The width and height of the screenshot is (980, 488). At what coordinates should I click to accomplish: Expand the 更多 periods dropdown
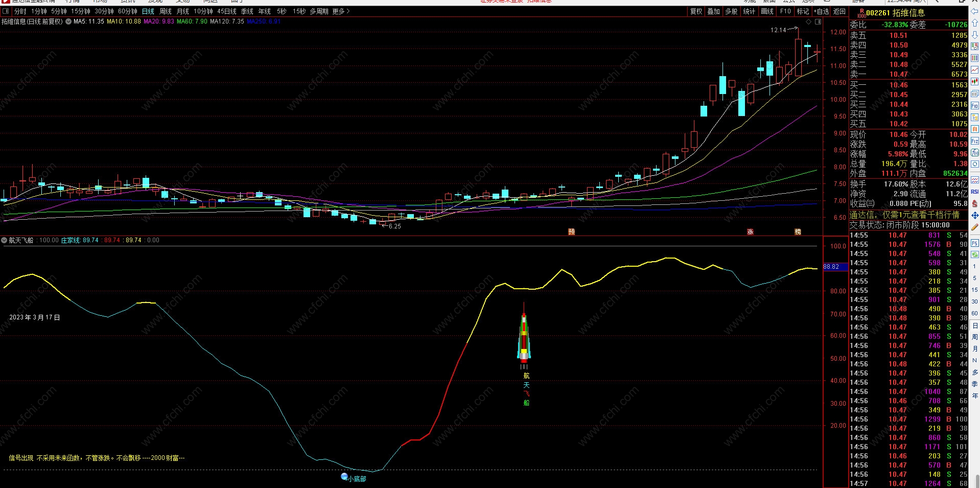click(x=341, y=11)
